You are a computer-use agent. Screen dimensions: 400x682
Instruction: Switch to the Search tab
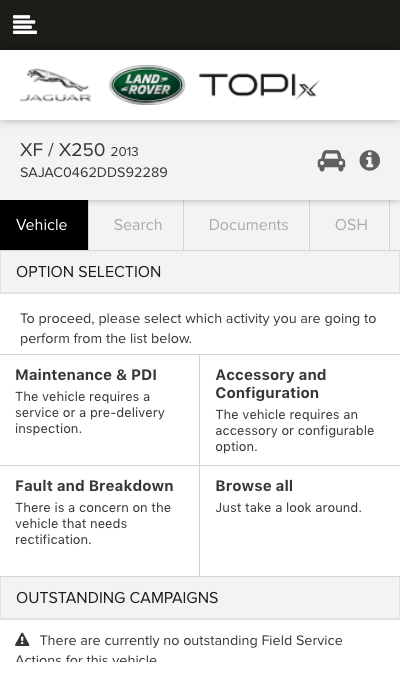tap(138, 225)
